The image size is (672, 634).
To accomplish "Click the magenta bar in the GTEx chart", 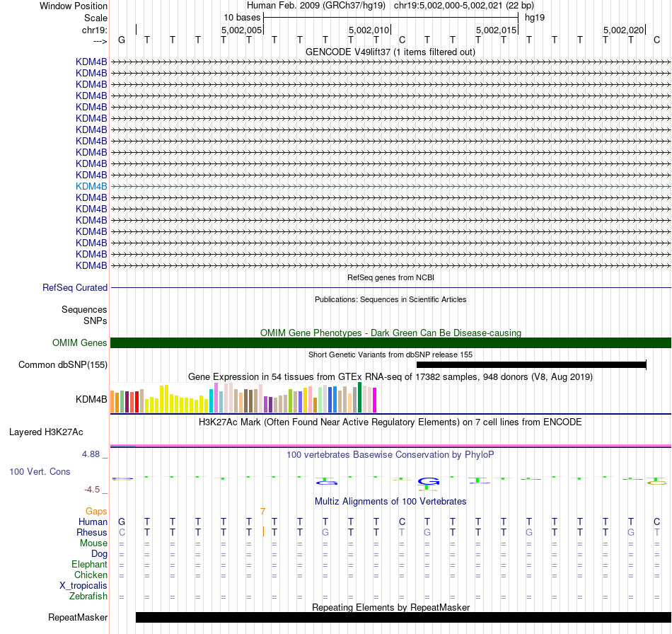I will coord(374,400).
